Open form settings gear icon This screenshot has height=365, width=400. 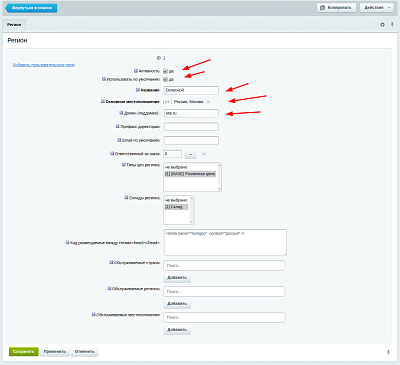[382, 25]
